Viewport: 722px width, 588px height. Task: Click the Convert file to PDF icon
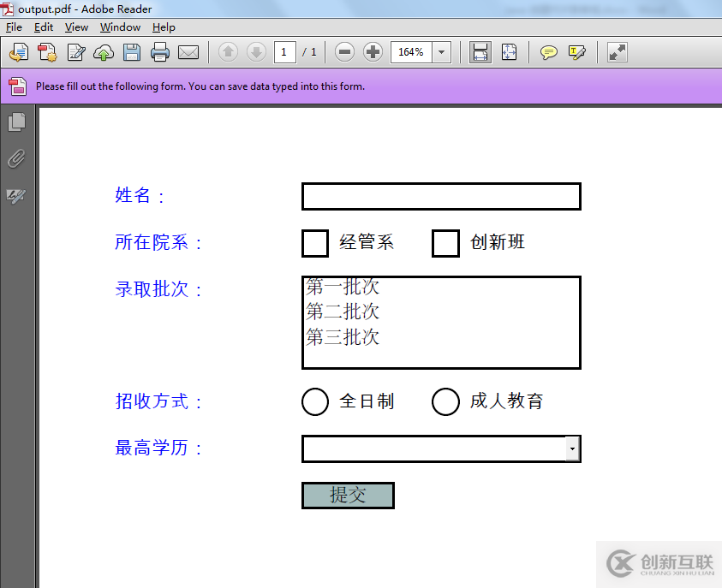pyautogui.click(x=47, y=52)
